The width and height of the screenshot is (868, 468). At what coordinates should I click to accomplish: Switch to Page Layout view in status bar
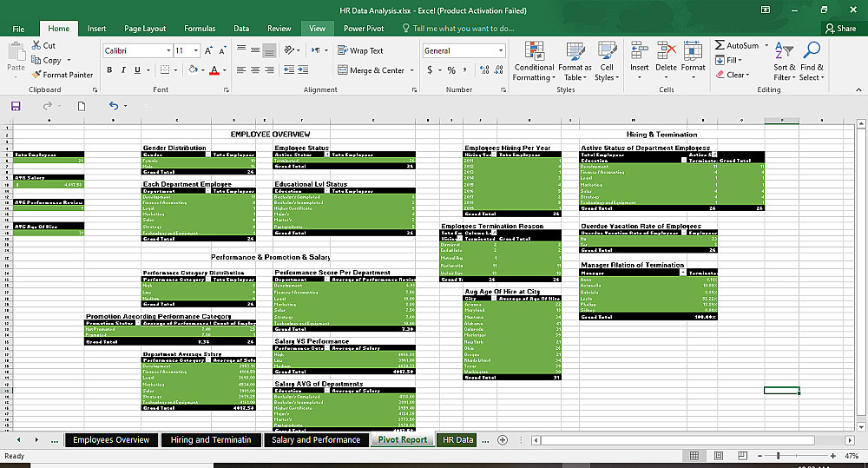(719, 455)
